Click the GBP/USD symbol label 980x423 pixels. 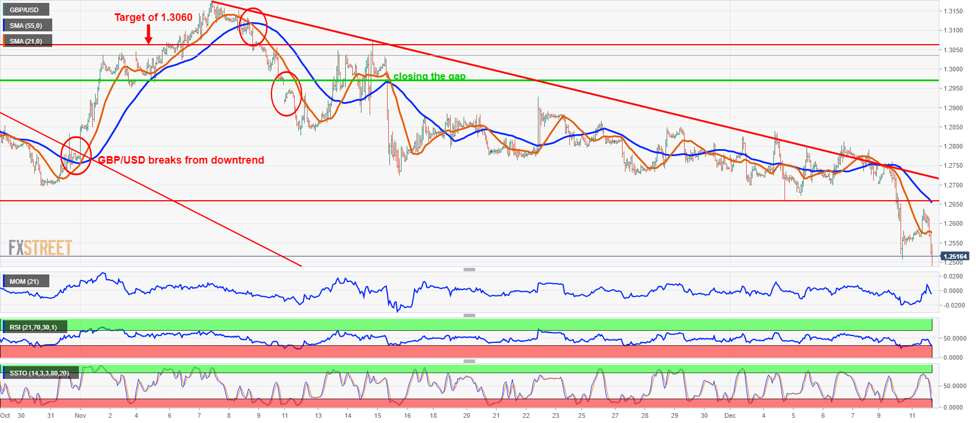(24, 10)
